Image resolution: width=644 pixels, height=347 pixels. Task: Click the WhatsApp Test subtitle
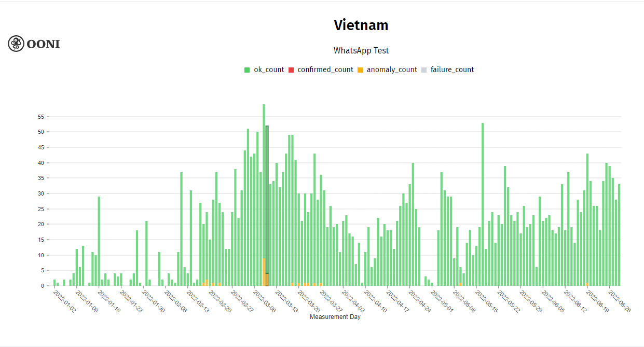pos(361,51)
